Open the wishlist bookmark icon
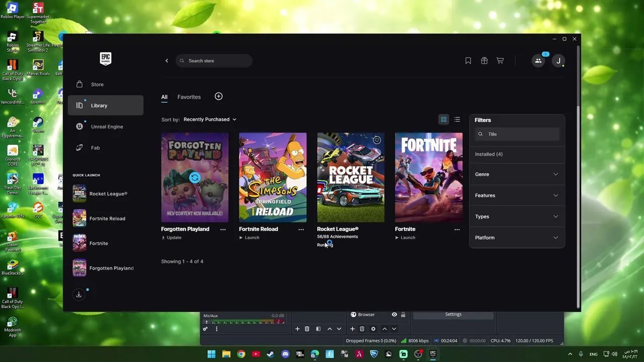The height and width of the screenshot is (362, 644). [468, 61]
